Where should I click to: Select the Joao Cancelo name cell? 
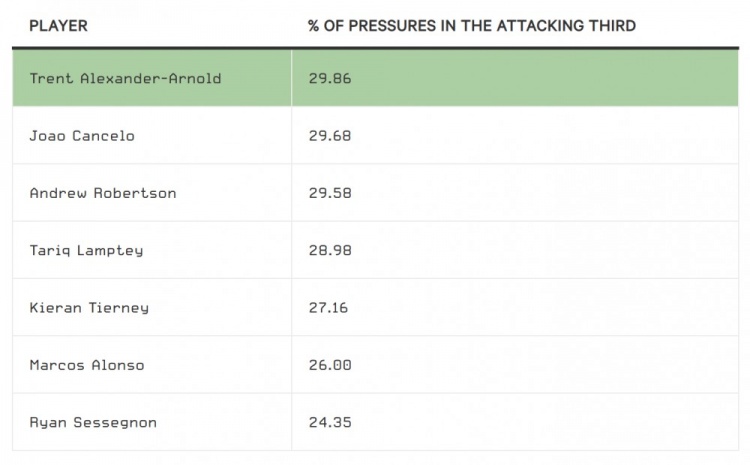pos(152,135)
